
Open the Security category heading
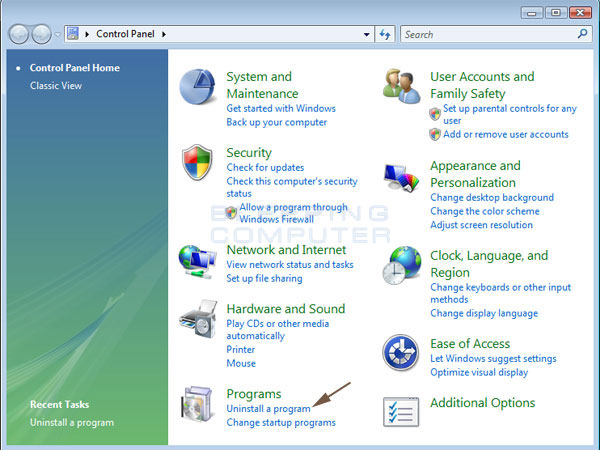coord(249,152)
